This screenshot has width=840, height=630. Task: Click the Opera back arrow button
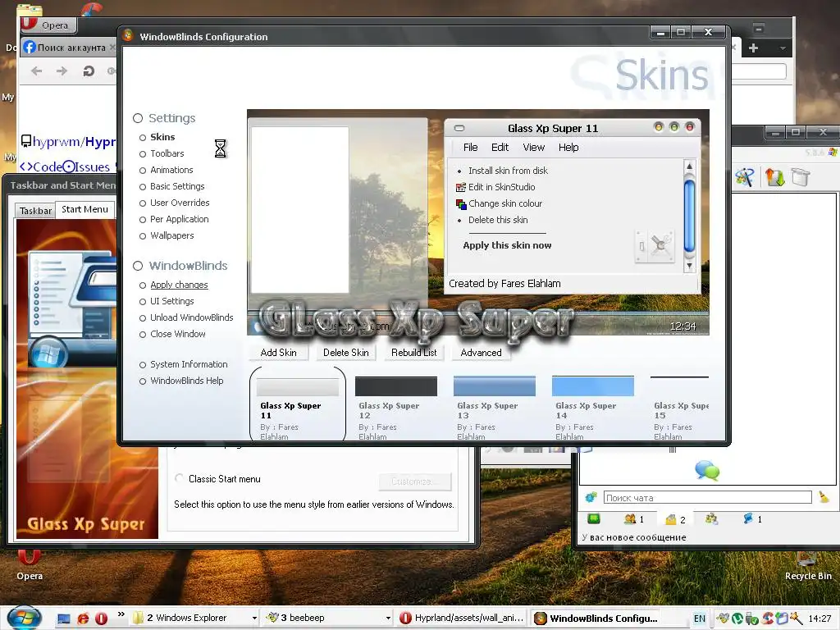36,71
